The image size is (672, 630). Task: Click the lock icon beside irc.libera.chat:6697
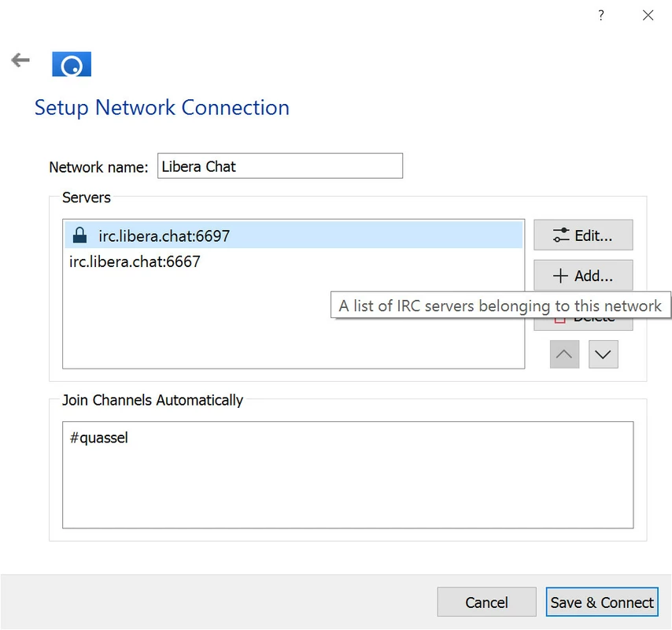[79, 235]
